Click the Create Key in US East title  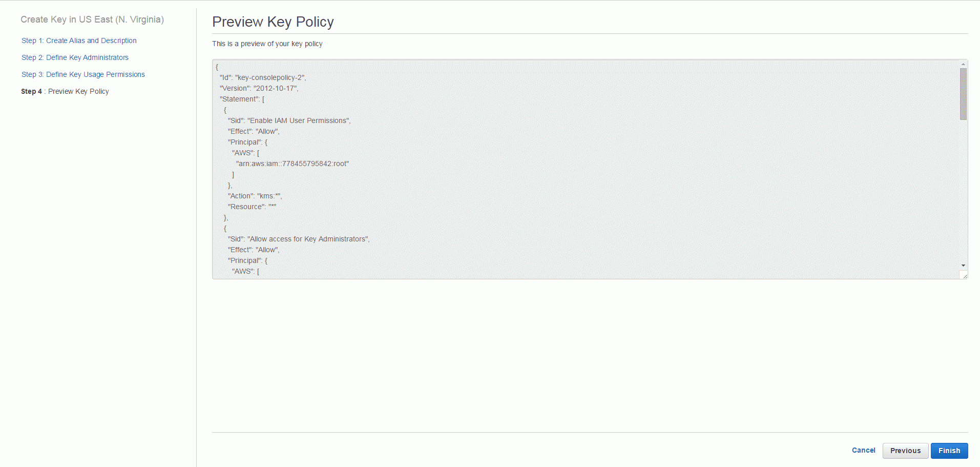point(92,19)
